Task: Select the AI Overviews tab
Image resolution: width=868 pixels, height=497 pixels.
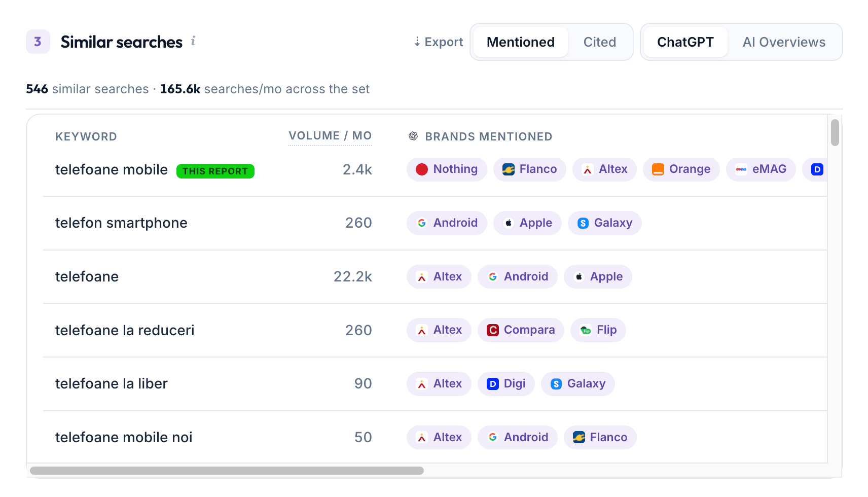Action: 784,42
